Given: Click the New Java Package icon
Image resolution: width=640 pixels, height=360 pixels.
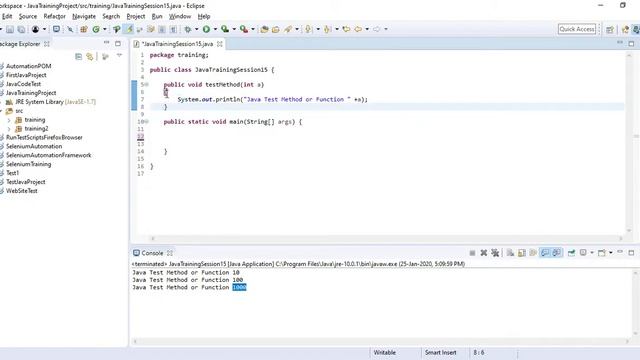Looking at the screenshot, I should [84, 29].
